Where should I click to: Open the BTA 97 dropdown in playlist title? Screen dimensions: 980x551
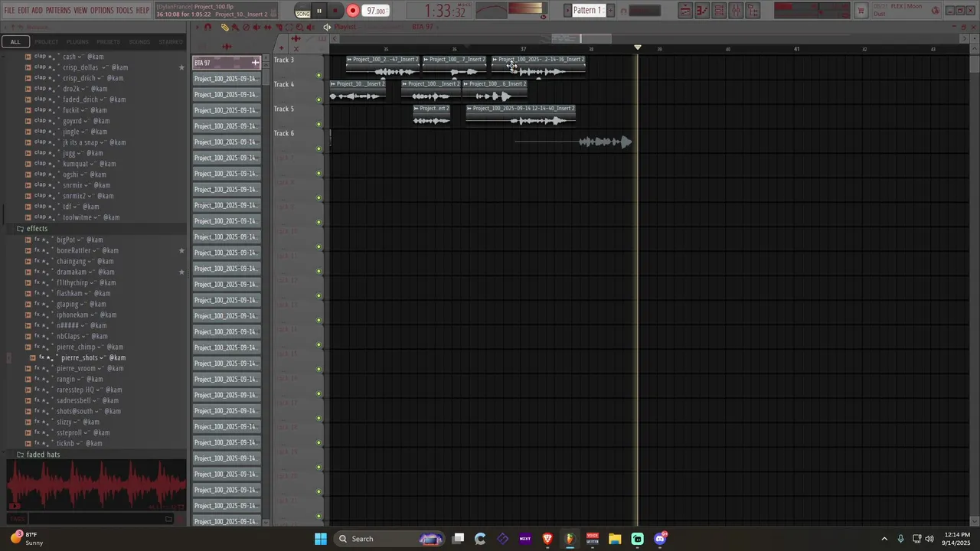tap(423, 27)
